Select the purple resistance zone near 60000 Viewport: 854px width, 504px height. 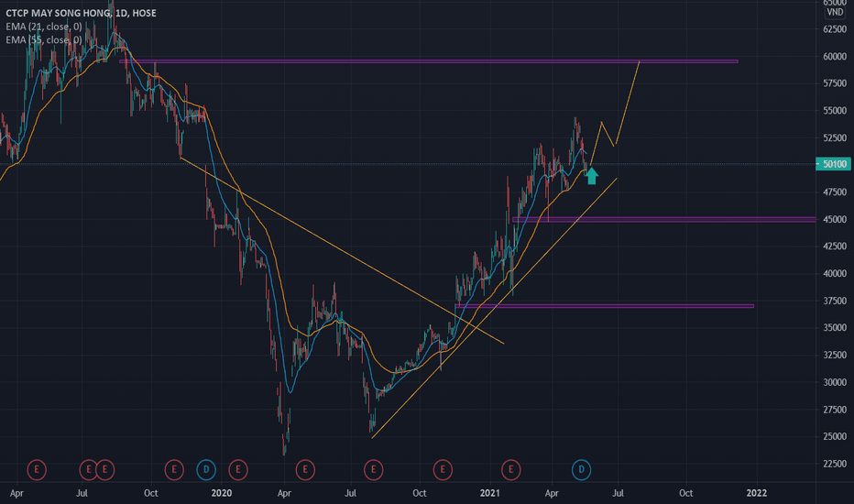(x=429, y=61)
